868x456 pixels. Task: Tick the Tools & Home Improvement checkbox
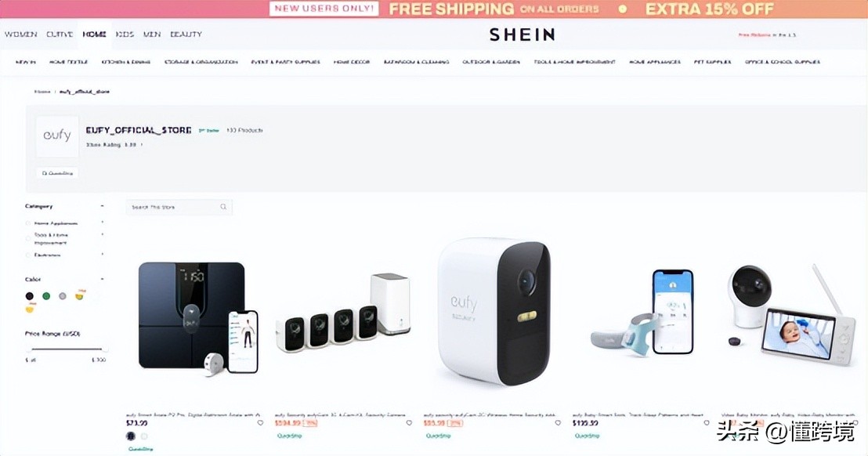tap(27, 238)
